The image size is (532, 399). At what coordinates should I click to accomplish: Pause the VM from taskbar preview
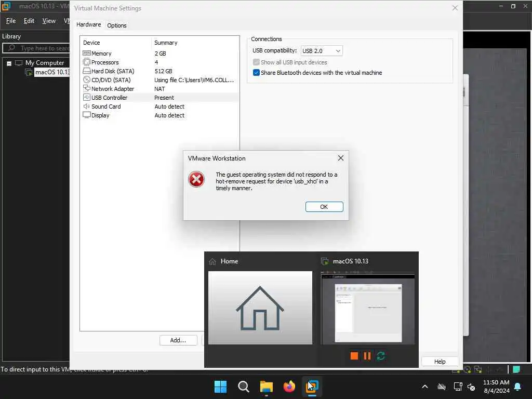(x=367, y=355)
